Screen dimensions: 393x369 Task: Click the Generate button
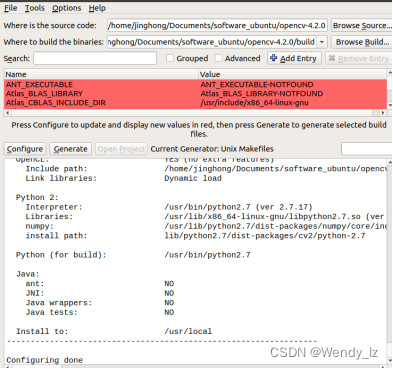(71, 149)
